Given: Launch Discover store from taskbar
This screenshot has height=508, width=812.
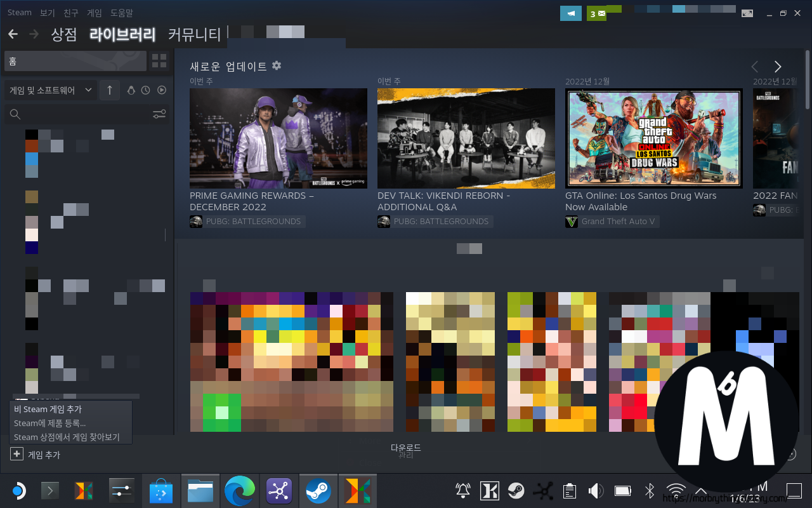Looking at the screenshot, I should pos(160,490).
